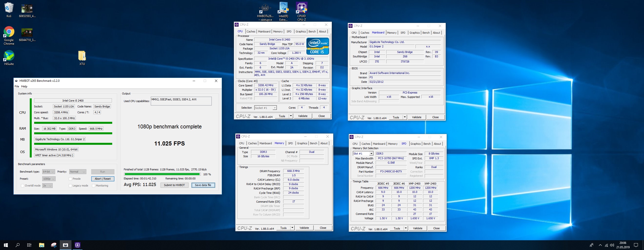The width and height of the screenshot is (644, 250).
Task: Open the Overkill 2x multiplier dropdown
Action: coord(47,186)
